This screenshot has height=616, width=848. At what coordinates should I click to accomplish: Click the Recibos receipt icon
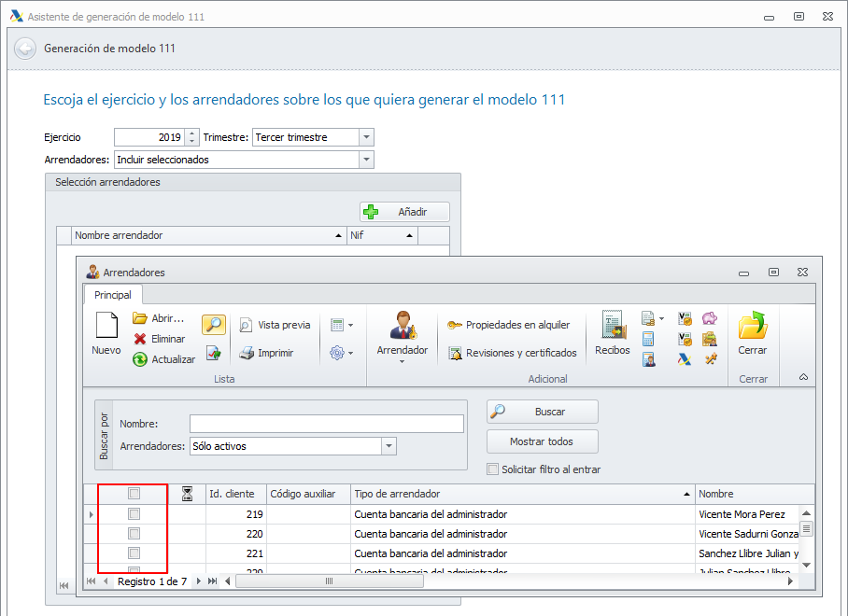613,325
